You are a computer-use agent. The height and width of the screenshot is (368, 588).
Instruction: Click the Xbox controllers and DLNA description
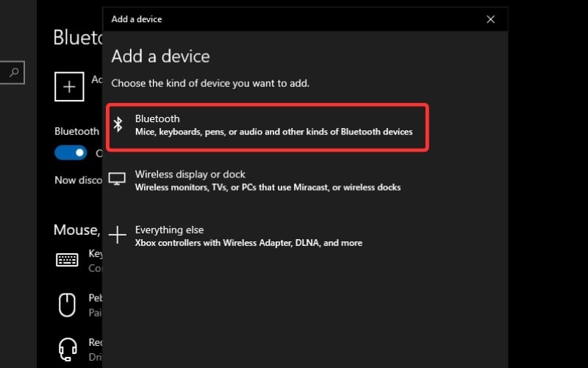tap(248, 243)
